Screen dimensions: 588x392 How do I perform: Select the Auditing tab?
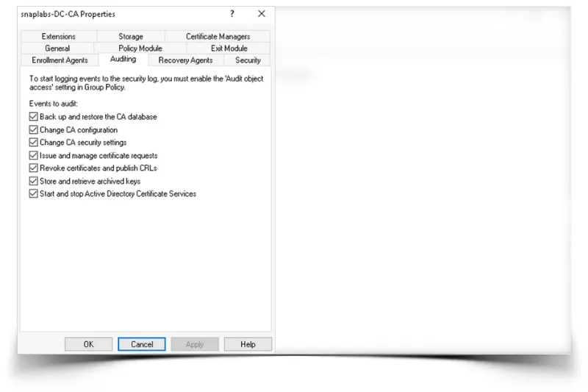pos(123,59)
